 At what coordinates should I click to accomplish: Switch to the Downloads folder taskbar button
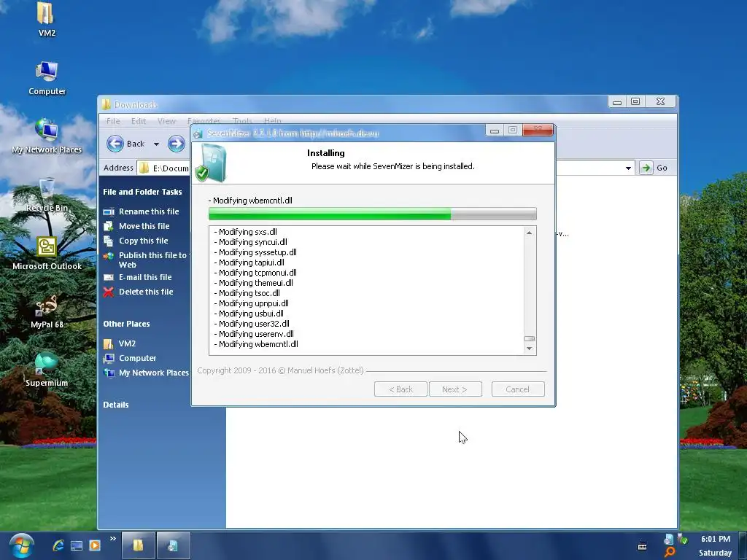pos(138,545)
